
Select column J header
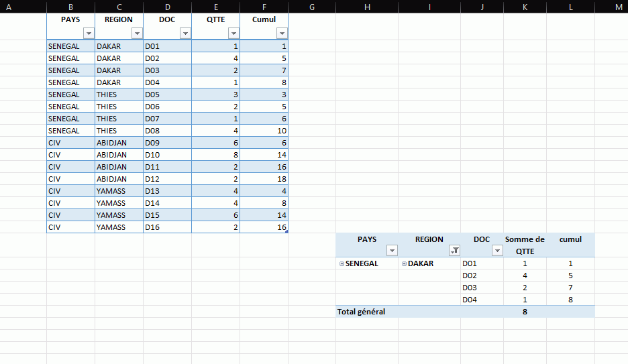point(482,7)
